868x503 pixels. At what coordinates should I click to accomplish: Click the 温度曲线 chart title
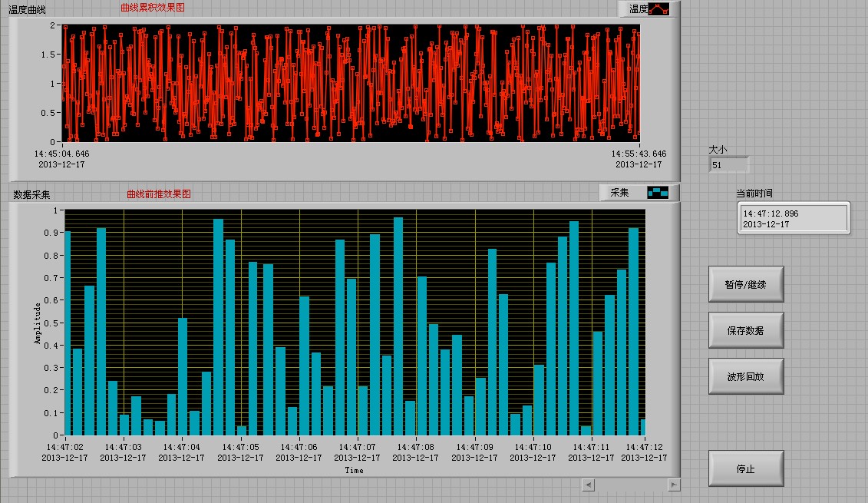[x=27, y=10]
